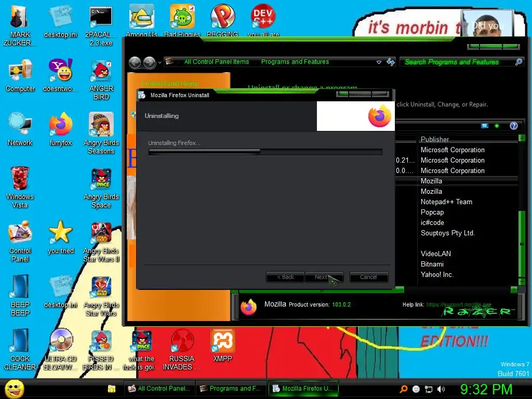Image resolution: width=532 pixels, height=399 pixels.
Task: Open the Network desktop icon
Action: point(20,129)
